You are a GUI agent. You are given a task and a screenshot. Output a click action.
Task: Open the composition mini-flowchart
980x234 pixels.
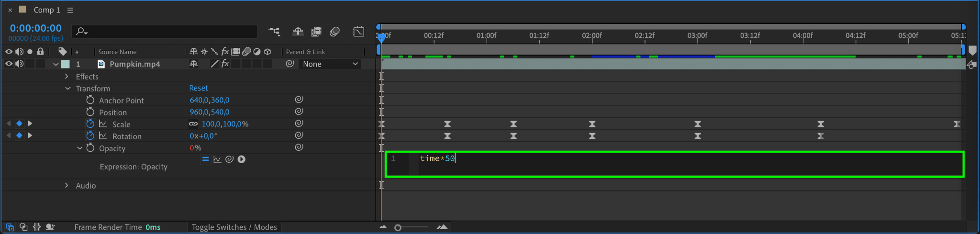pos(274,32)
